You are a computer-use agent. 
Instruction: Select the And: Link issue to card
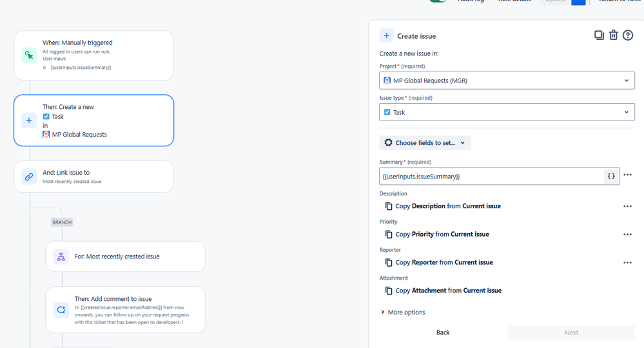(93, 177)
